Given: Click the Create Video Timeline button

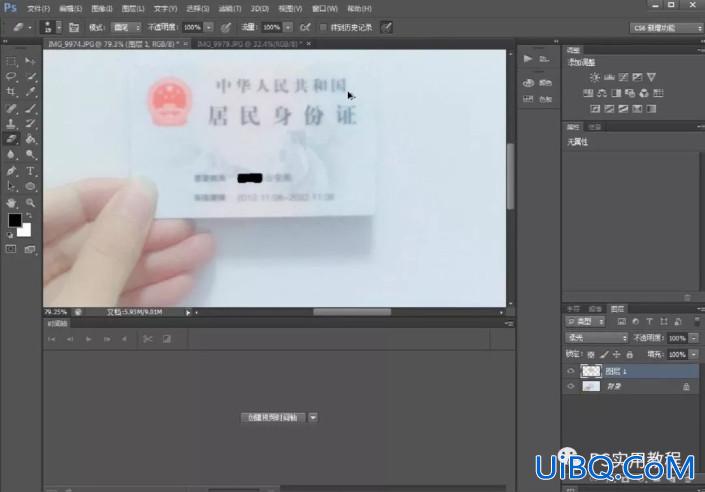Looking at the screenshot, I should pos(273,417).
